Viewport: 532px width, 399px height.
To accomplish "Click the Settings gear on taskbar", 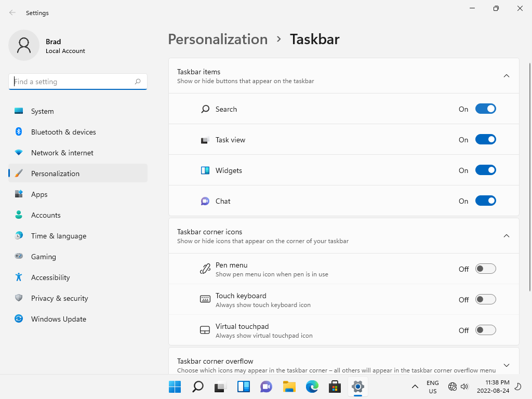I will click(x=357, y=387).
